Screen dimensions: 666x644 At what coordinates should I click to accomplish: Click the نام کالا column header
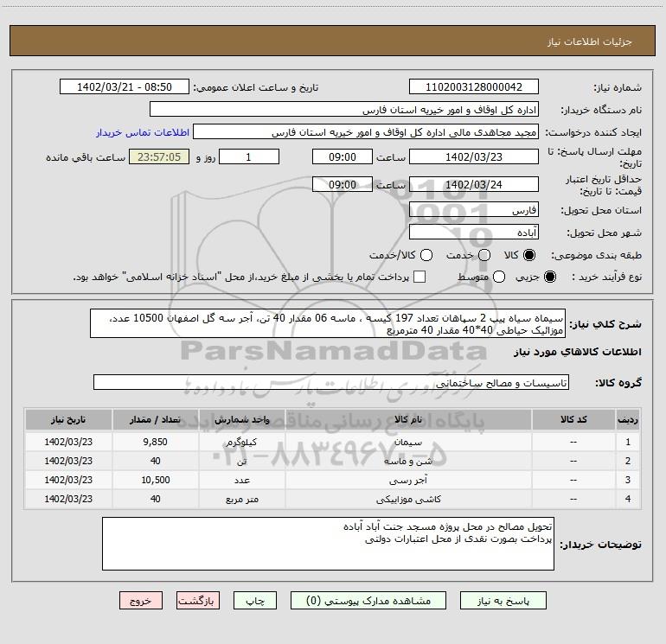click(x=408, y=419)
